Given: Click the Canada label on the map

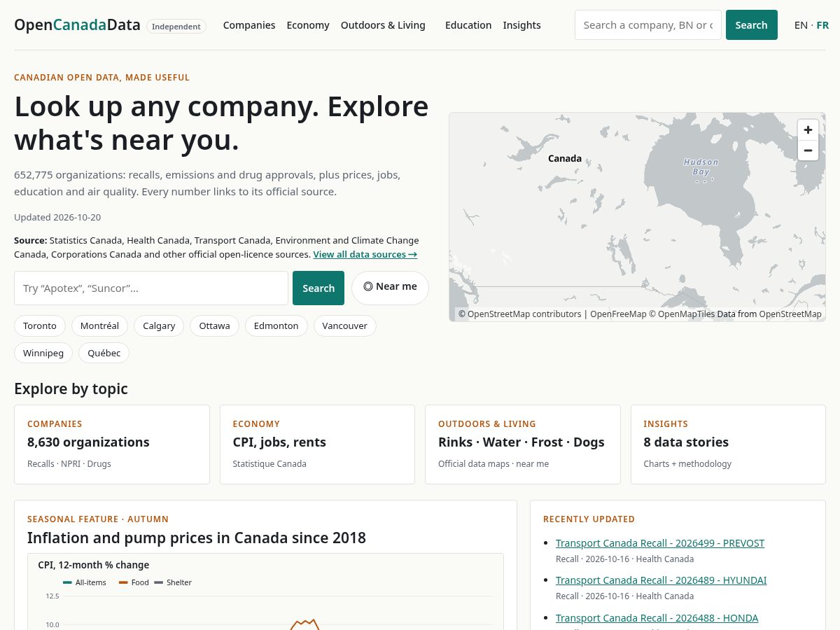Looking at the screenshot, I should [565, 158].
